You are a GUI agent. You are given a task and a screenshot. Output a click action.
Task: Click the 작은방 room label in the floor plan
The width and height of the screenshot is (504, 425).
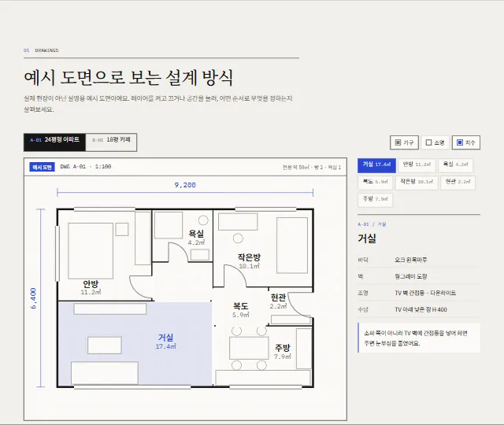click(x=249, y=257)
